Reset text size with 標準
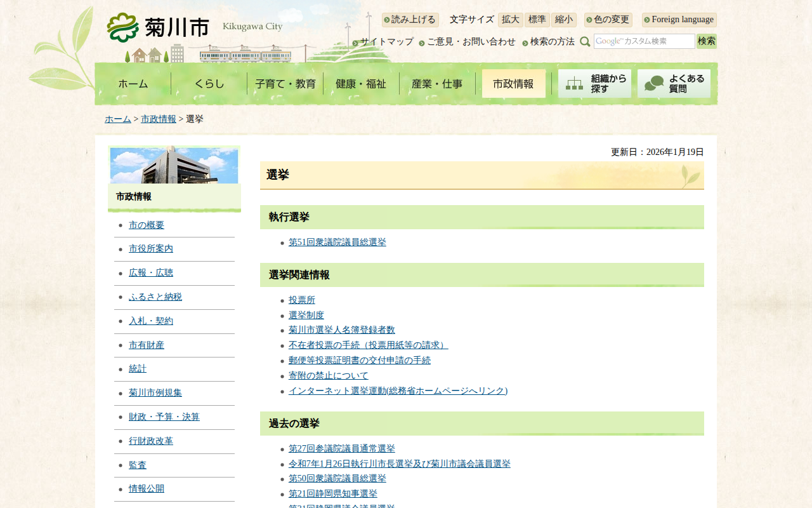The height and width of the screenshot is (508, 812). pos(537,20)
